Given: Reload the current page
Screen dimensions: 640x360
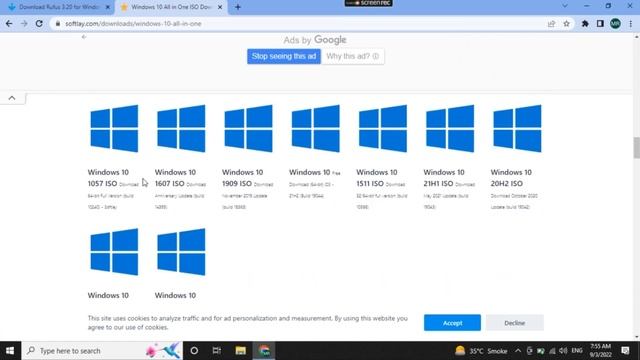Looking at the screenshot, I should pyautogui.click(x=39, y=24).
